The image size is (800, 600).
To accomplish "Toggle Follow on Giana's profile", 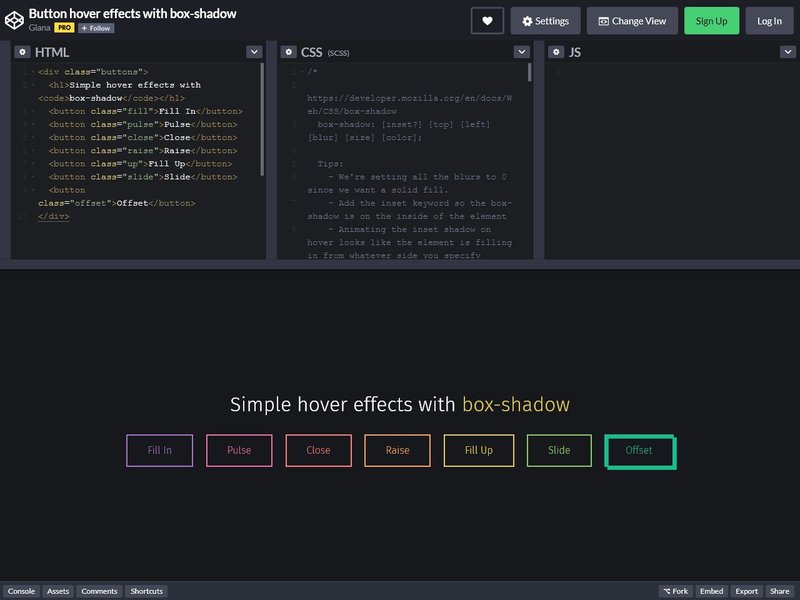I will (97, 27).
